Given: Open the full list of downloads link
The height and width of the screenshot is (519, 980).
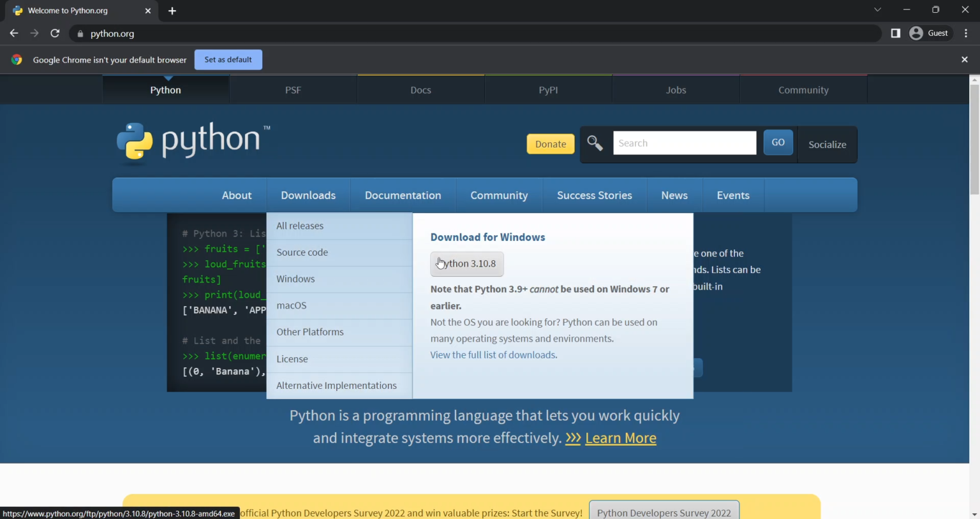Looking at the screenshot, I should [493, 355].
